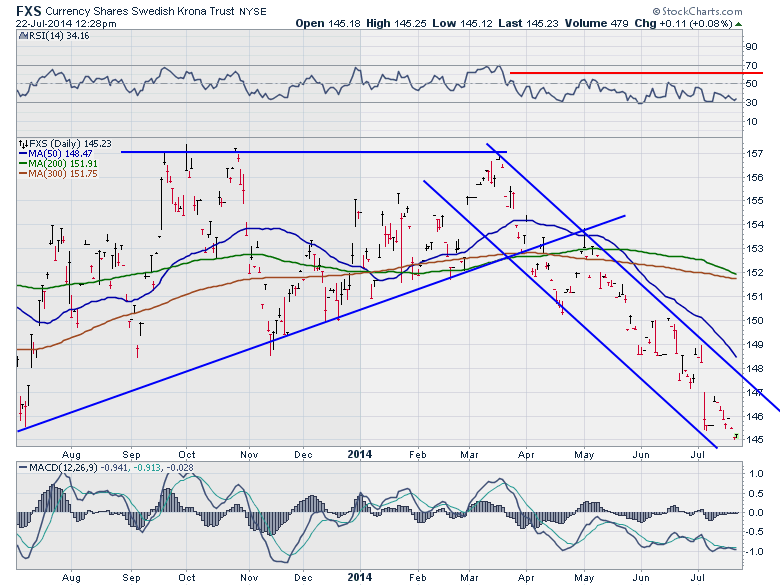Click the 90 level on RSI axis
Viewport: 780px width, 586px height.
point(751,47)
